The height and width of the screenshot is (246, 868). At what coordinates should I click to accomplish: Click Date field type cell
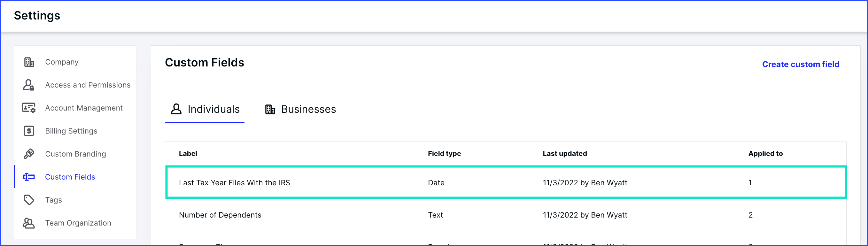(x=436, y=183)
